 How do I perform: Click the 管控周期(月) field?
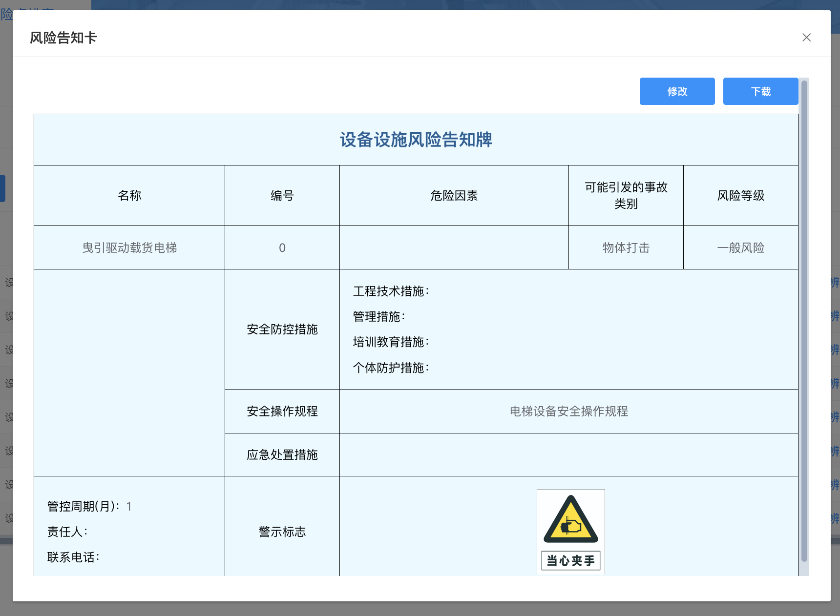click(x=89, y=507)
